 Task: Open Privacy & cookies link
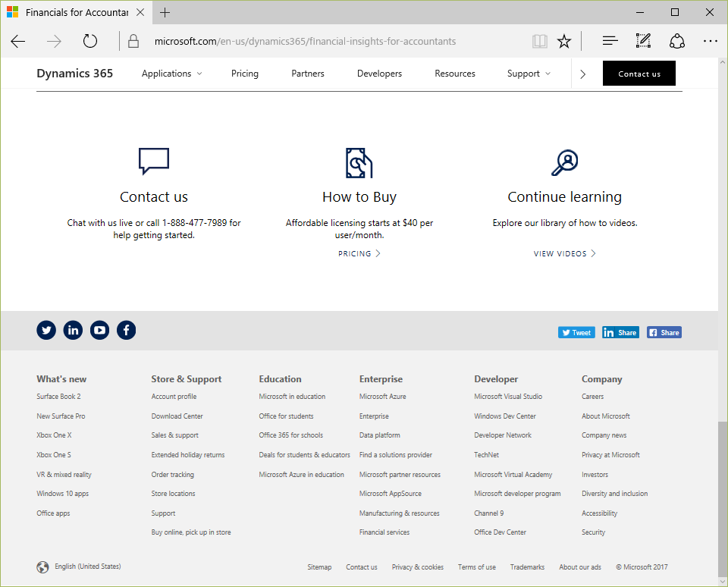coord(418,567)
